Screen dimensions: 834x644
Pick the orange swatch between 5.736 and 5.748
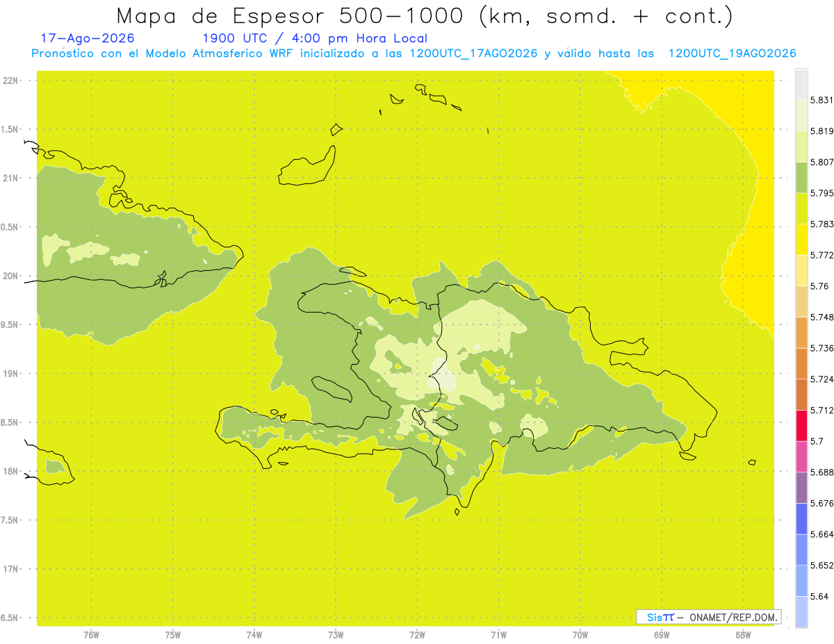[x=801, y=333]
